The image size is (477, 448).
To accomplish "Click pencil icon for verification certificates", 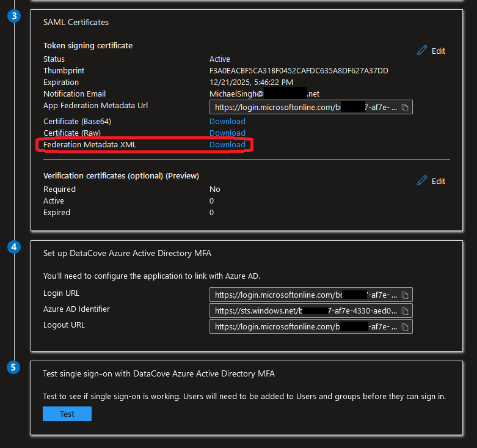I will click(x=422, y=181).
